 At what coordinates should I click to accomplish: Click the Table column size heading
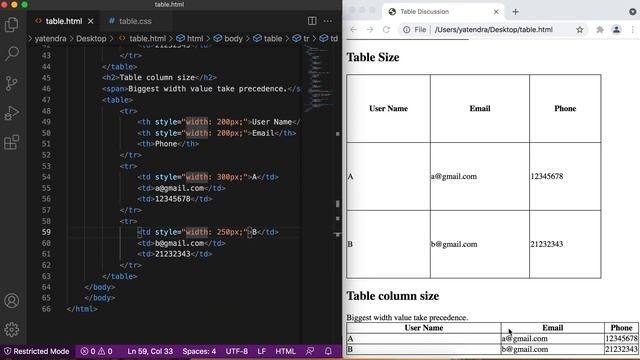click(393, 296)
